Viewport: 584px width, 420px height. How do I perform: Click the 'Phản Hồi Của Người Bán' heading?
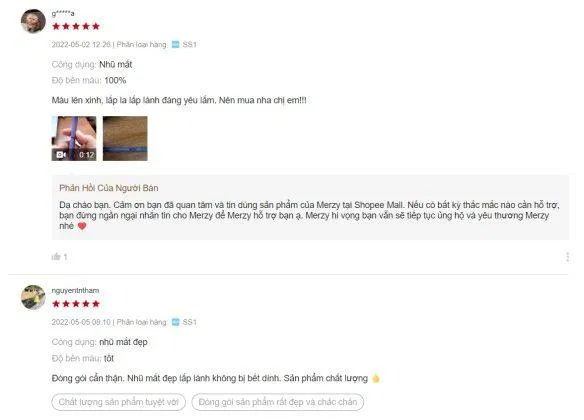(x=109, y=188)
